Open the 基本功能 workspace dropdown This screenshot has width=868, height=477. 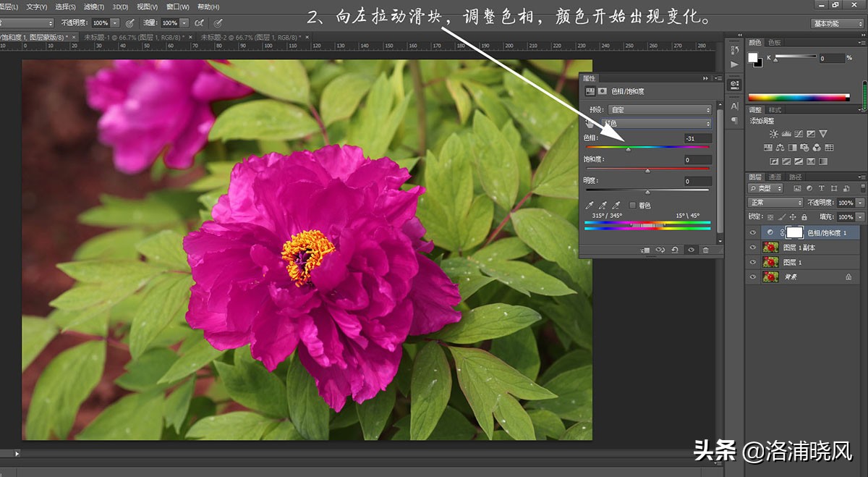836,23
